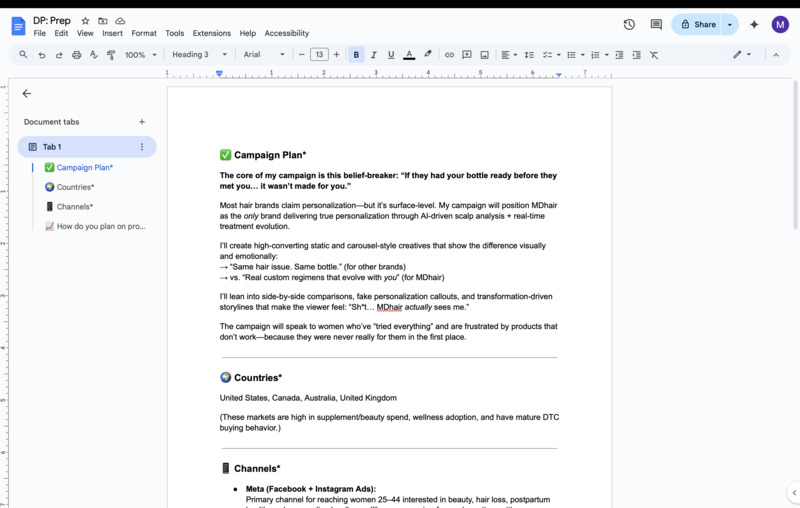Insert a link

449,55
